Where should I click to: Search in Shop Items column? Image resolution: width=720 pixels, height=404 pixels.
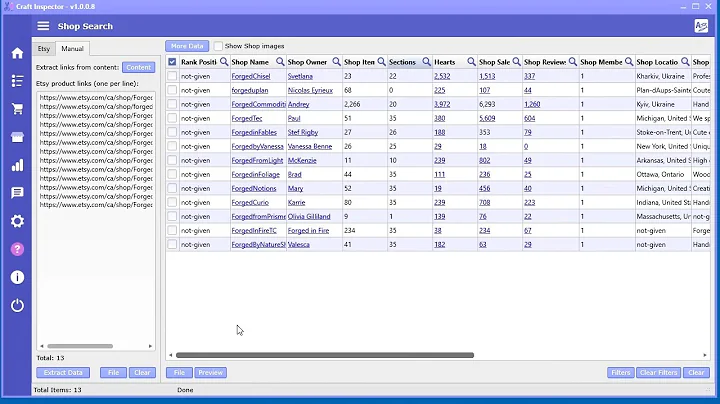click(x=382, y=62)
